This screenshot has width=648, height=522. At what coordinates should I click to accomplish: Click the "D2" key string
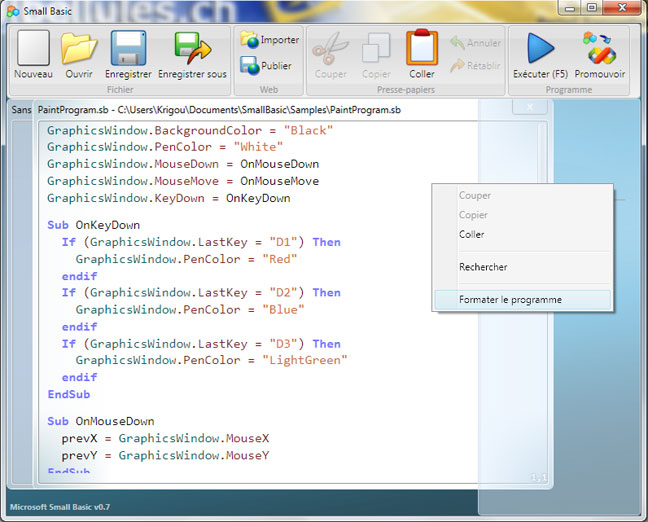point(283,293)
